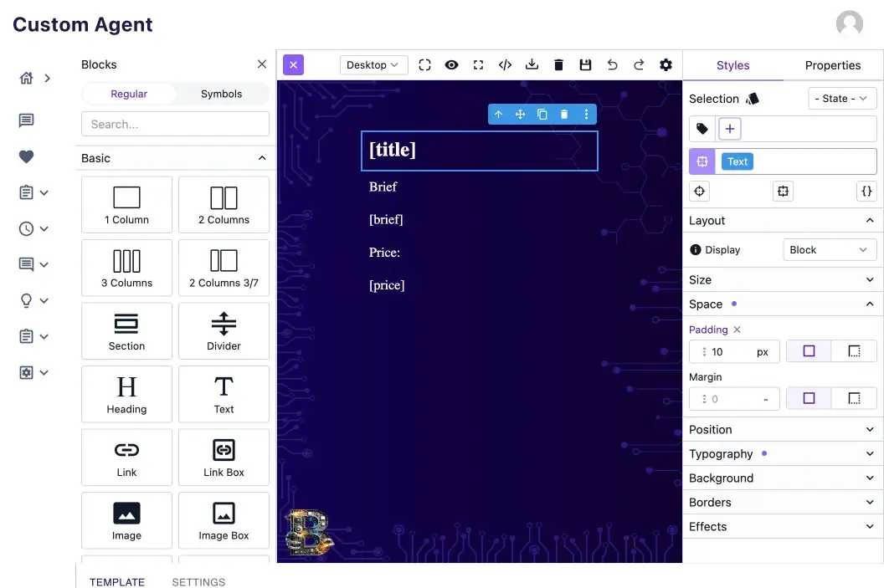Open the Desktop device selector
The height and width of the screenshot is (588, 884).
pyautogui.click(x=373, y=64)
